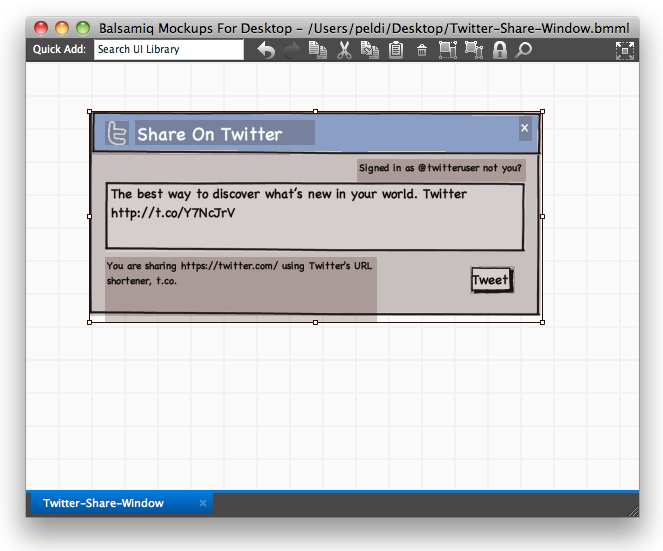
Task: Click the mockup dialog's X close icon
Action: click(x=525, y=128)
